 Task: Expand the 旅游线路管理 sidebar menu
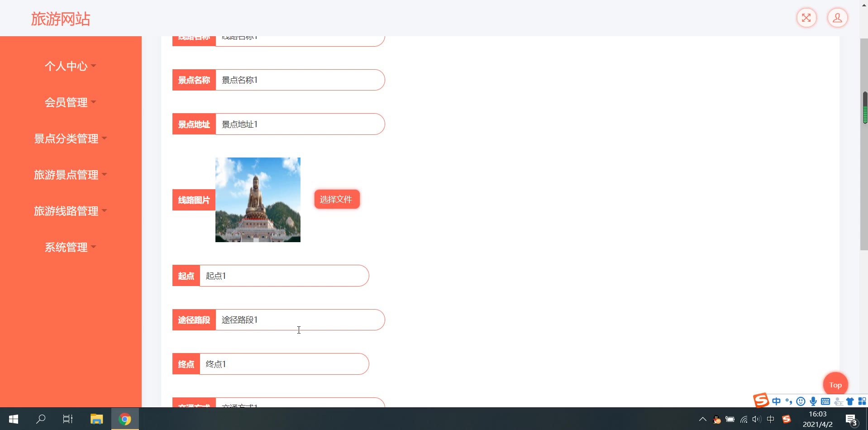tap(71, 211)
